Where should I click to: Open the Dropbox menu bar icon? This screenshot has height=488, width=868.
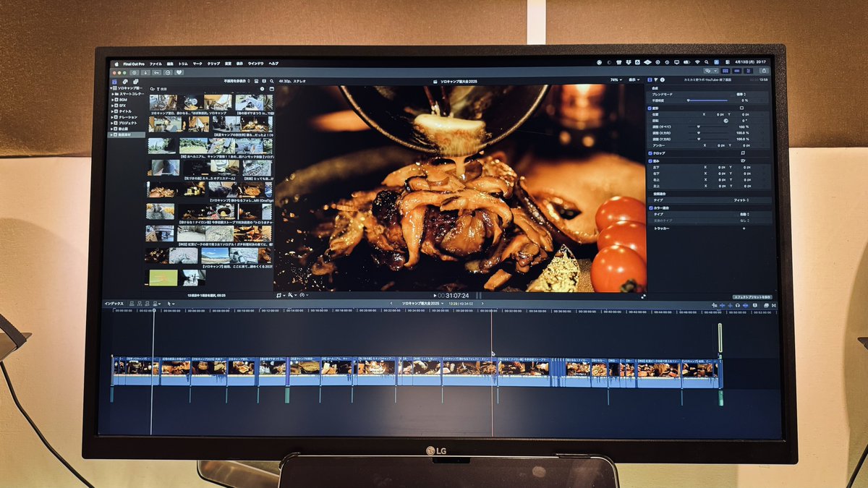tap(629, 62)
